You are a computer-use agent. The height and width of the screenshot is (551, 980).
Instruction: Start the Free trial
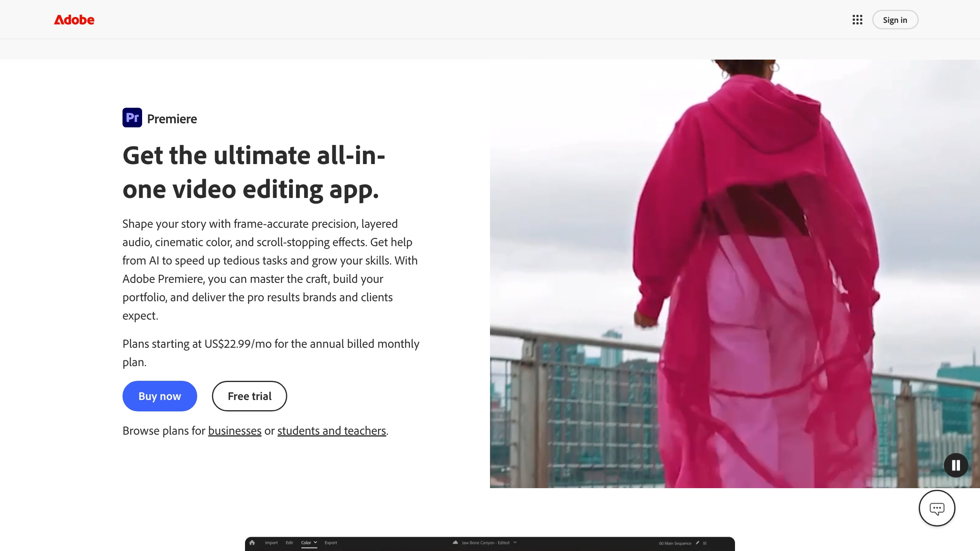[249, 396]
